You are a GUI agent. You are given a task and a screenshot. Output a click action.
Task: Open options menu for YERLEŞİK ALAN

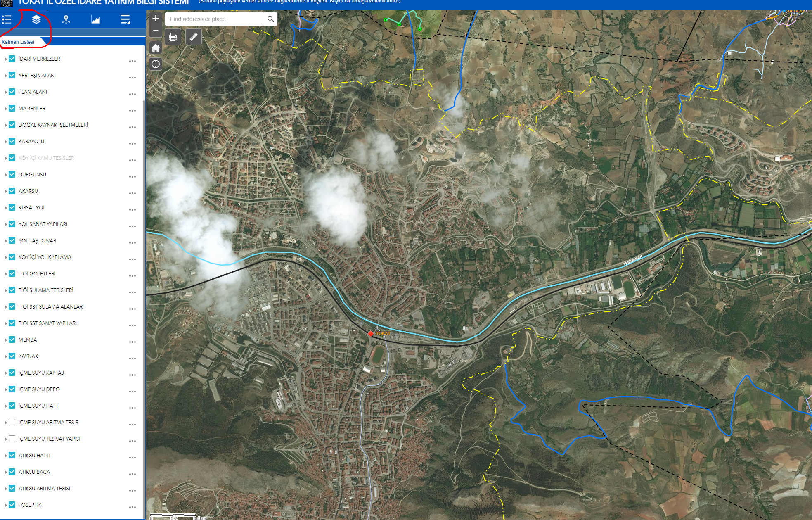click(x=133, y=78)
